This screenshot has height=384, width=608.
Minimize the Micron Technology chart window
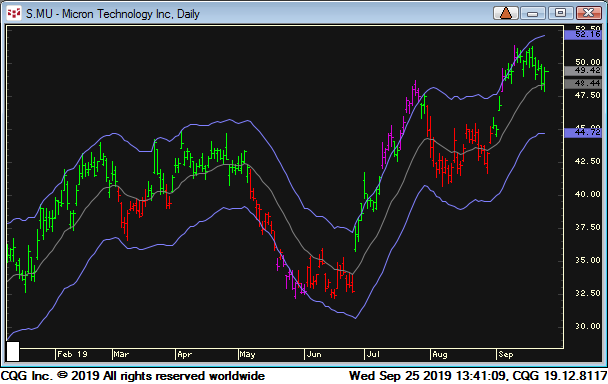click(x=532, y=13)
